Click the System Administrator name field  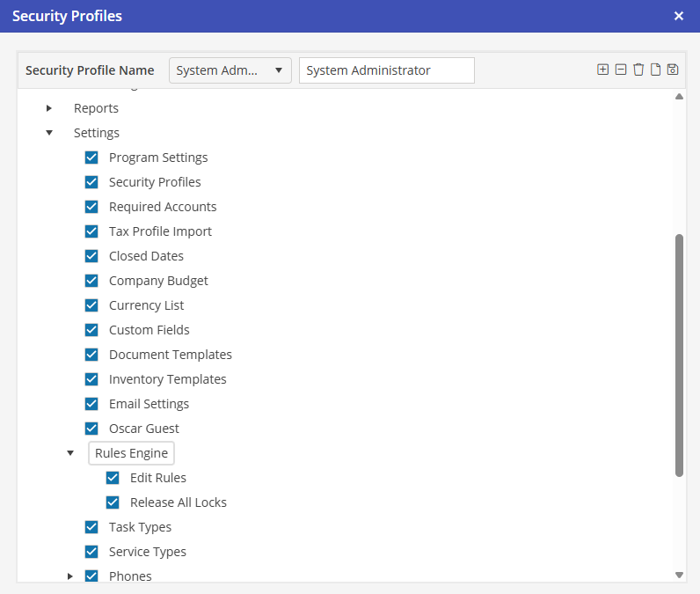(x=386, y=70)
